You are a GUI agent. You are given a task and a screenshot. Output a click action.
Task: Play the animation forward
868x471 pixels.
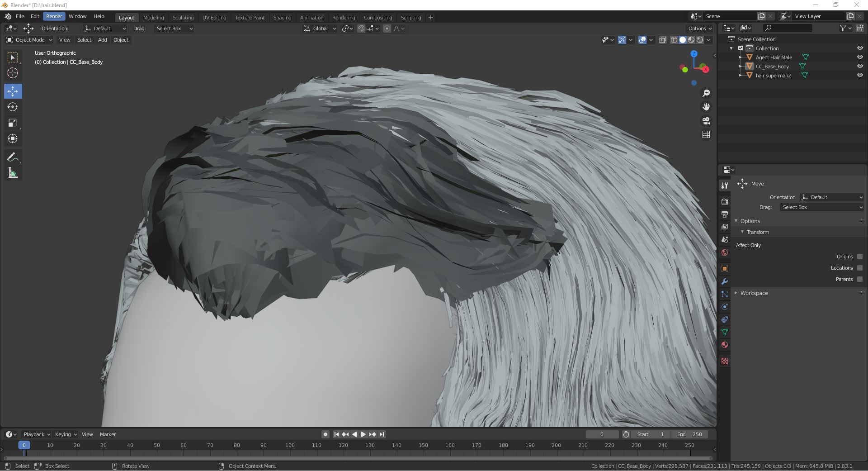pyautogui.click(x=363, y=434)
